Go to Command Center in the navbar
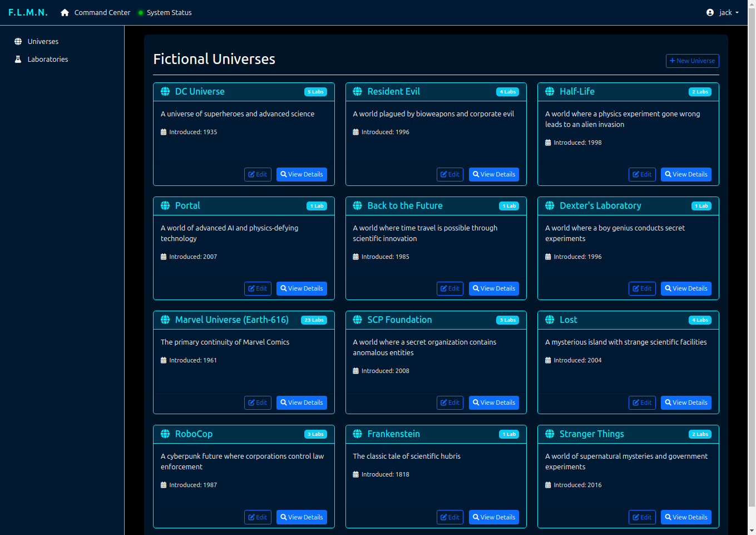This screenshot has width=756, height=535. click(x=96, y=12)
